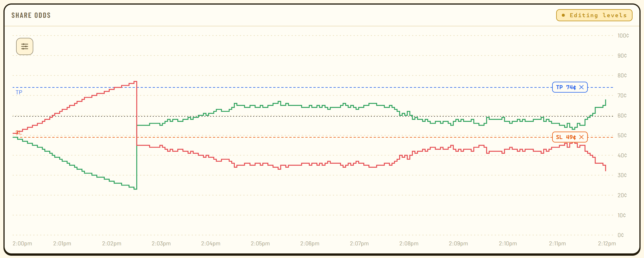The image size is (644, 258).
Task: Click the 2:00pm time label
Action: click(22, 243)
